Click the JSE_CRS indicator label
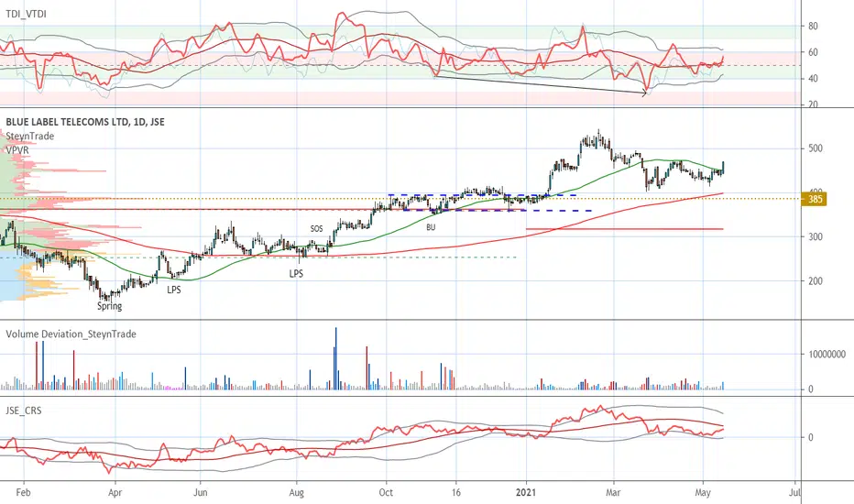The width and height of the screenshot is (854, 504). pos(24,411)
